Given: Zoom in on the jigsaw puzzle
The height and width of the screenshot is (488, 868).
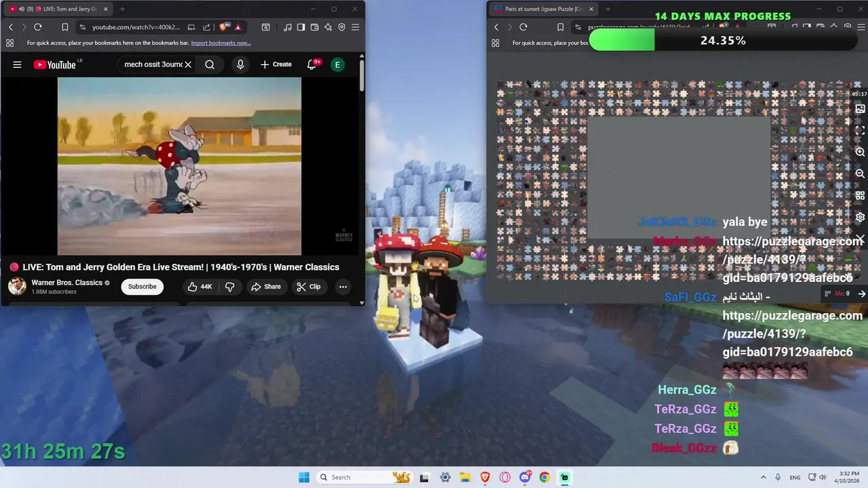Looking at the screenshot, I should pos(860,152).
